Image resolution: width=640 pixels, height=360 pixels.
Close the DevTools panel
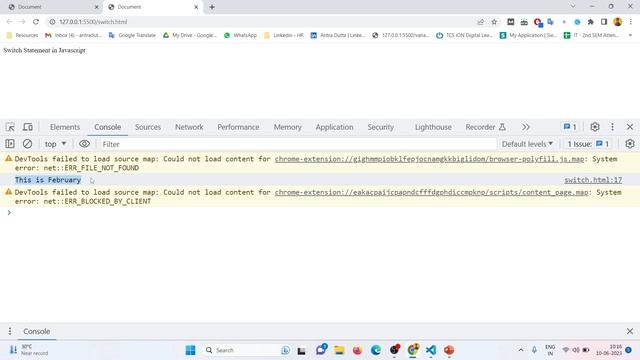click(x=630, y=127)
